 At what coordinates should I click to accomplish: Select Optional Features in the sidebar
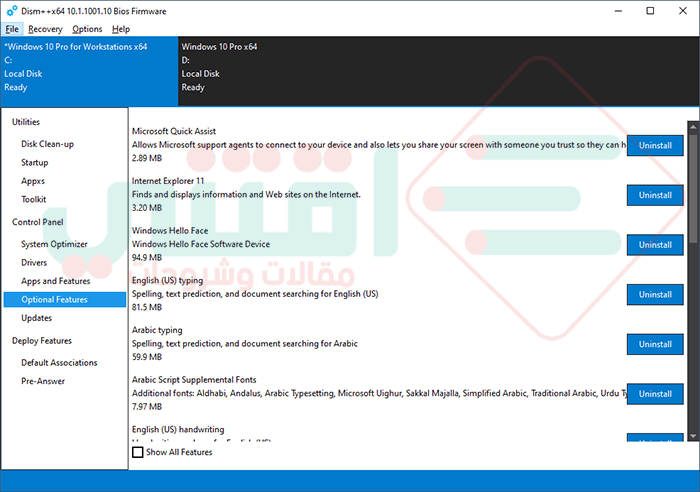65,300
